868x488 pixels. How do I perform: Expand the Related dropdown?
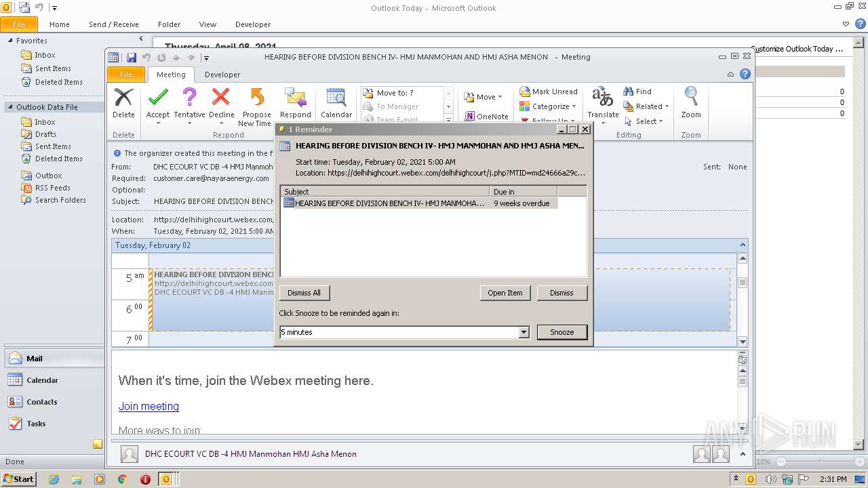(x=667, y=106)
